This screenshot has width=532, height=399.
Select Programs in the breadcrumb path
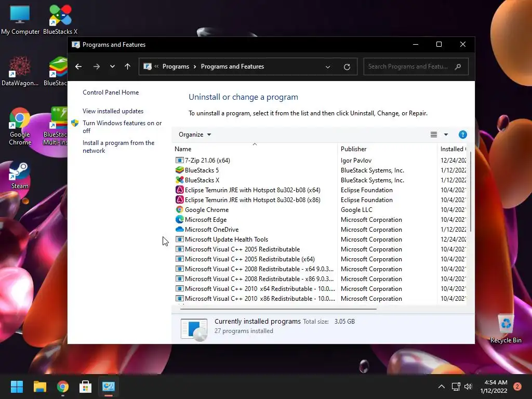tap(176, 66)
